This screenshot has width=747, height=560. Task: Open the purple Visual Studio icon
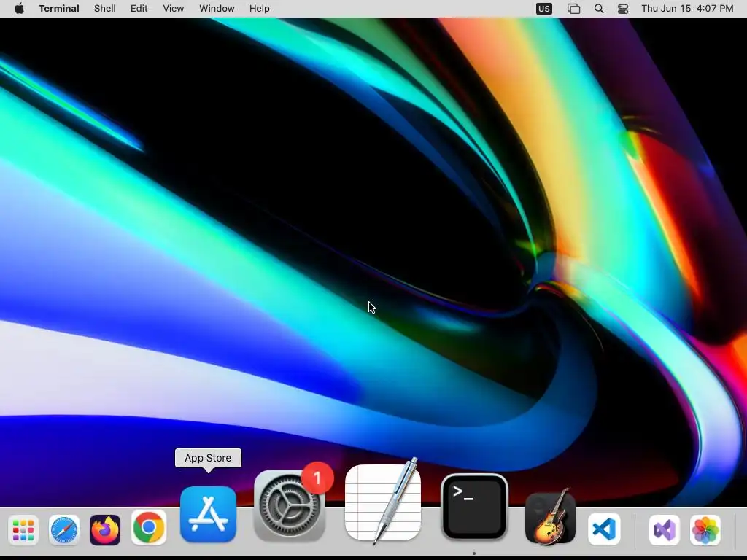665,529
